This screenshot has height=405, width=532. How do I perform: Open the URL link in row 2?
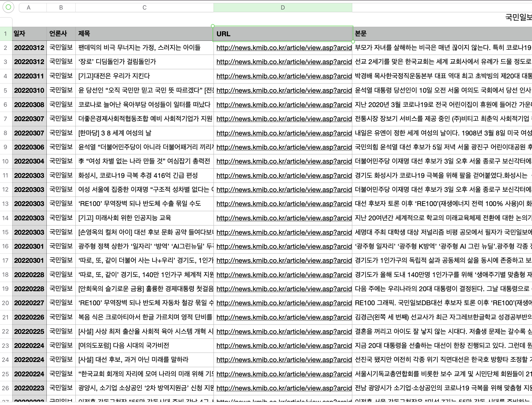coord(284,48)
